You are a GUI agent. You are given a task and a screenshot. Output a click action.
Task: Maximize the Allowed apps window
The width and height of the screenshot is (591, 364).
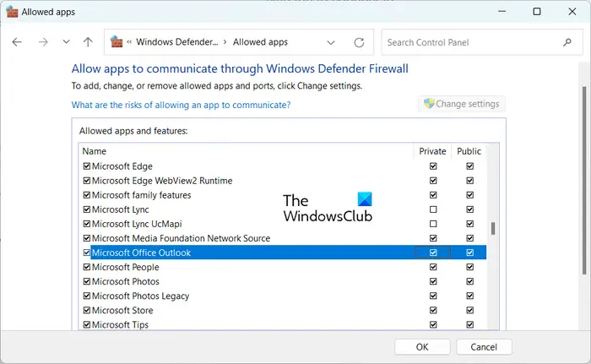click(x=537, y=12)
